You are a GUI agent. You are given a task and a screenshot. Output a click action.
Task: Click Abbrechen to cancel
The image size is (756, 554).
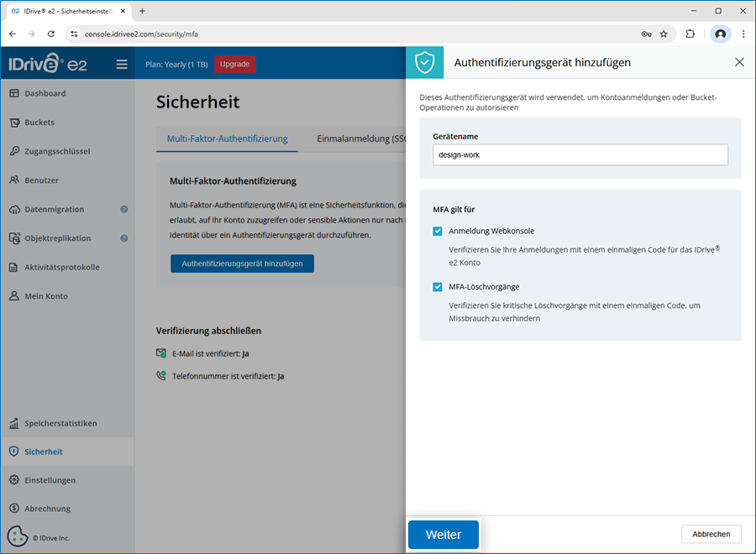pyautogui.click(x=711, y=534)
